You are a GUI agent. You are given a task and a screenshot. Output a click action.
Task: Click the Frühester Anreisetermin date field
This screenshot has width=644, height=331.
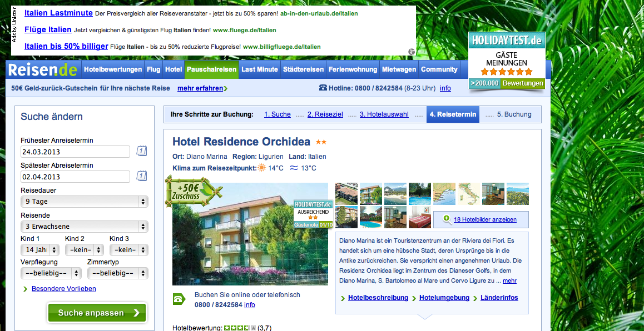[x=75, y=152]
